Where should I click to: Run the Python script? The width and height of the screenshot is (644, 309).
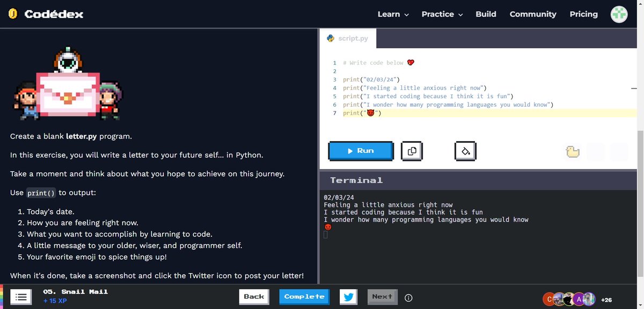pos(361,151)
